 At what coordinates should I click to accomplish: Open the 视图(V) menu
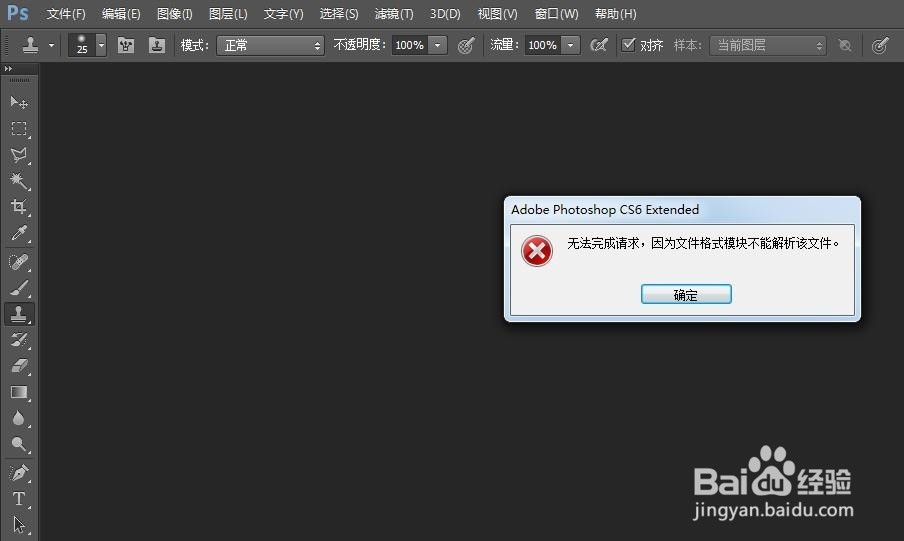coord(498,14)
